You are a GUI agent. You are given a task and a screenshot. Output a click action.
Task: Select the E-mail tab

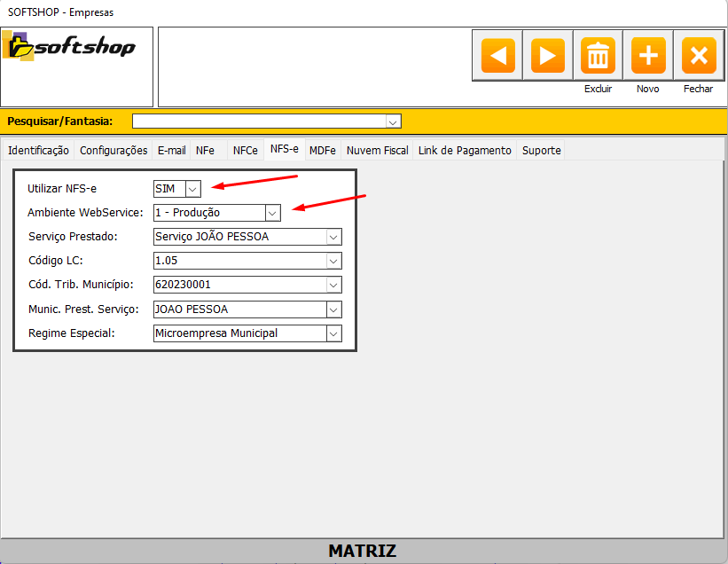click(171, 151)
